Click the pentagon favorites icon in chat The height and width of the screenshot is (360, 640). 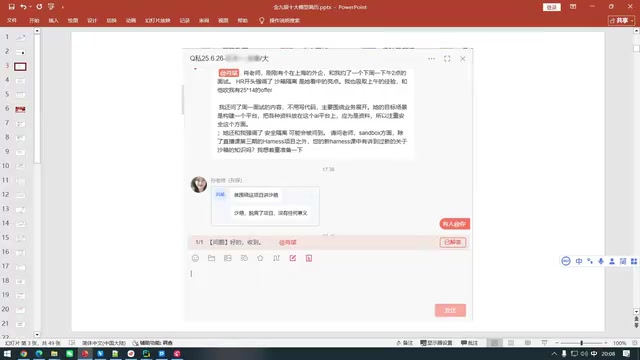[260, 258]
